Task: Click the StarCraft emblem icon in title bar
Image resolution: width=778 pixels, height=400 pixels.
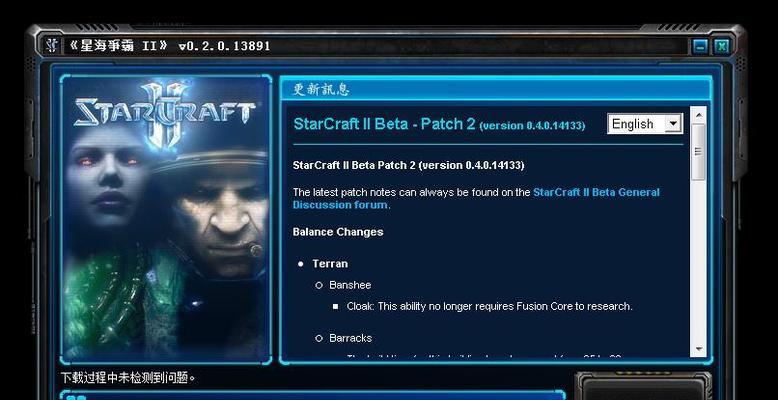Action: pos(51,46)
